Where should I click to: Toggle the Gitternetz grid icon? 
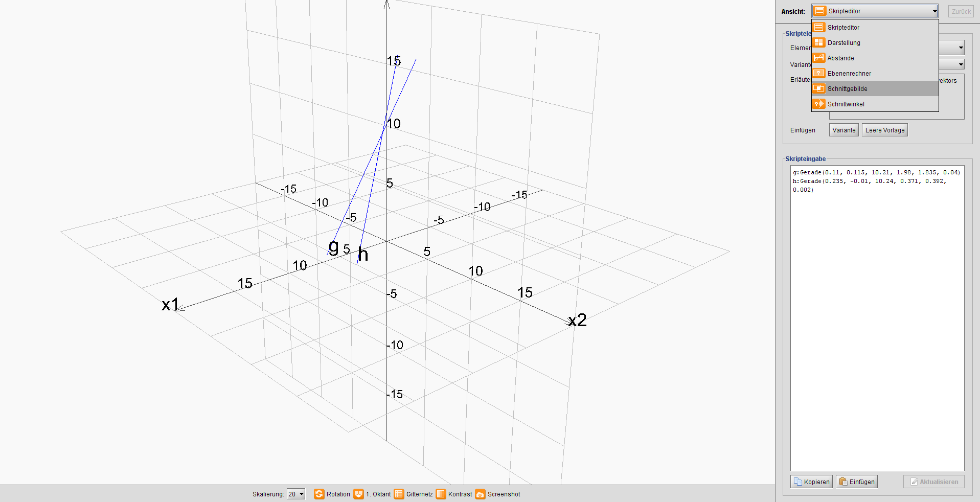point(399,494)
